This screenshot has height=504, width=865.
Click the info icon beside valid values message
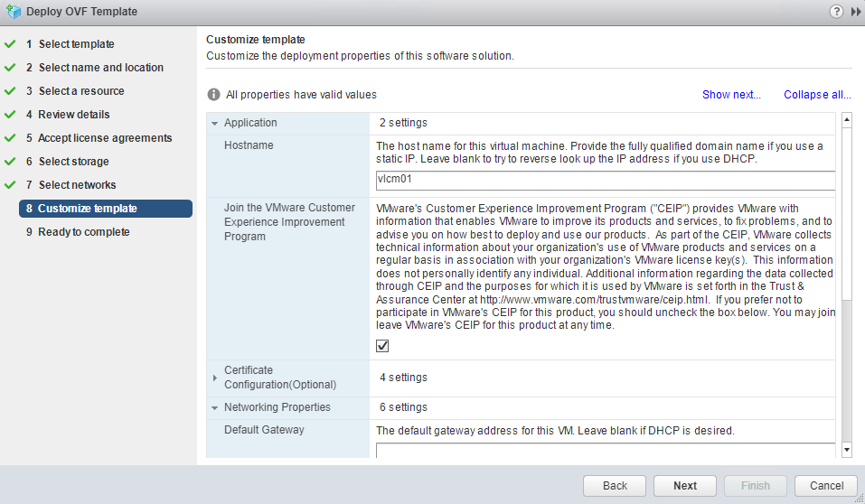point(214,94)
